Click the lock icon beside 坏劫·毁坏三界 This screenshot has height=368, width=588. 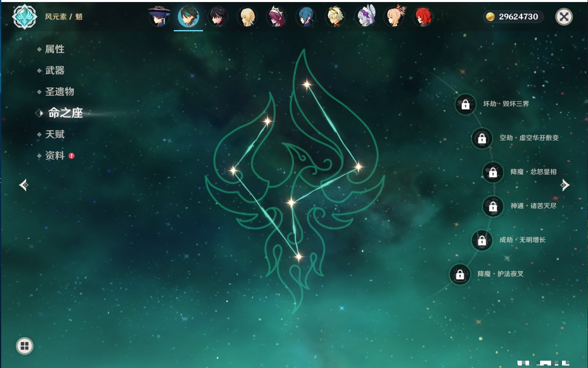[465, 104]
